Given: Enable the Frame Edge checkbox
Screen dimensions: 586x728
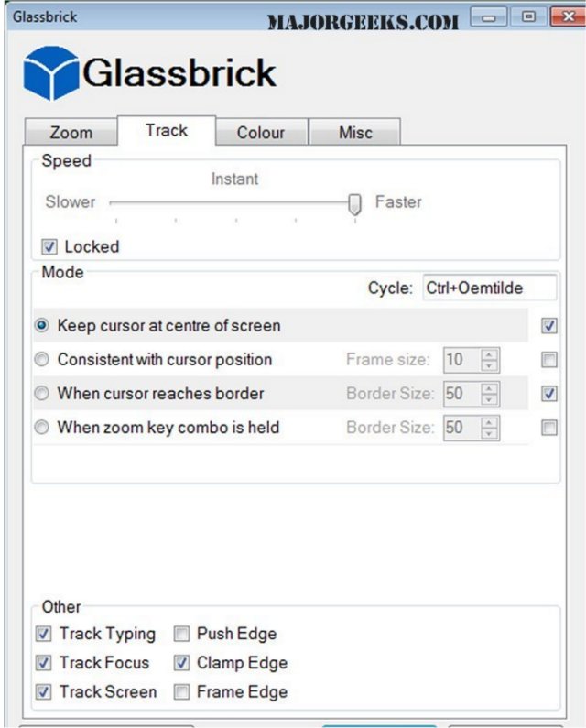Looking at the screenshot, I should point(181,692).
